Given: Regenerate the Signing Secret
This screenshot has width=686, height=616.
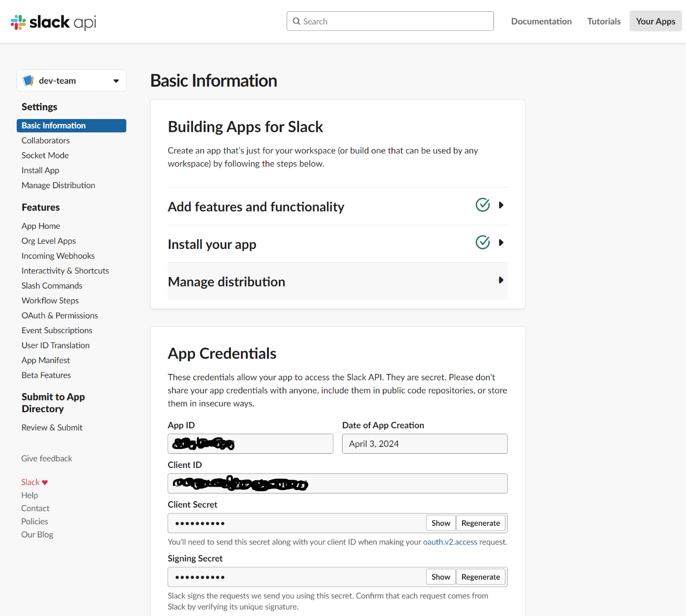Looking at the screenshot, I should 481,577.
